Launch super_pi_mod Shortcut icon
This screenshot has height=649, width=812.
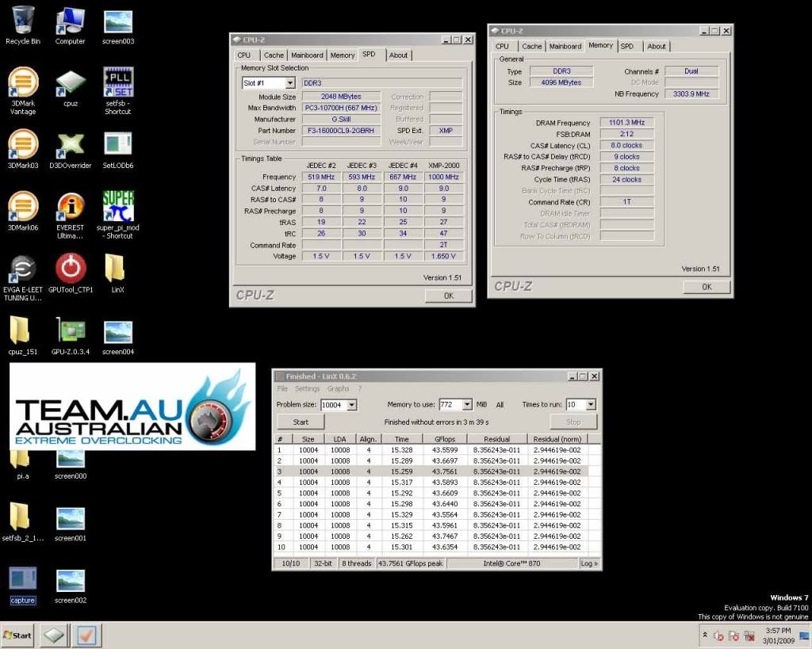coord(118,216)
